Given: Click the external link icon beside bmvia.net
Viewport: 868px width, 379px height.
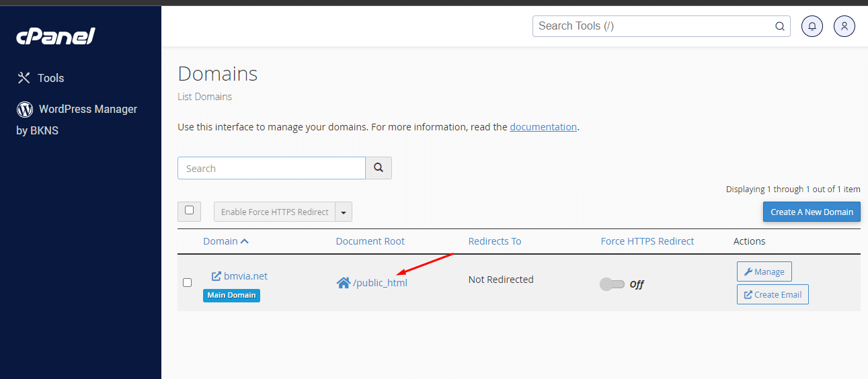Looking at the screenshot, I should tap(216, 276).
